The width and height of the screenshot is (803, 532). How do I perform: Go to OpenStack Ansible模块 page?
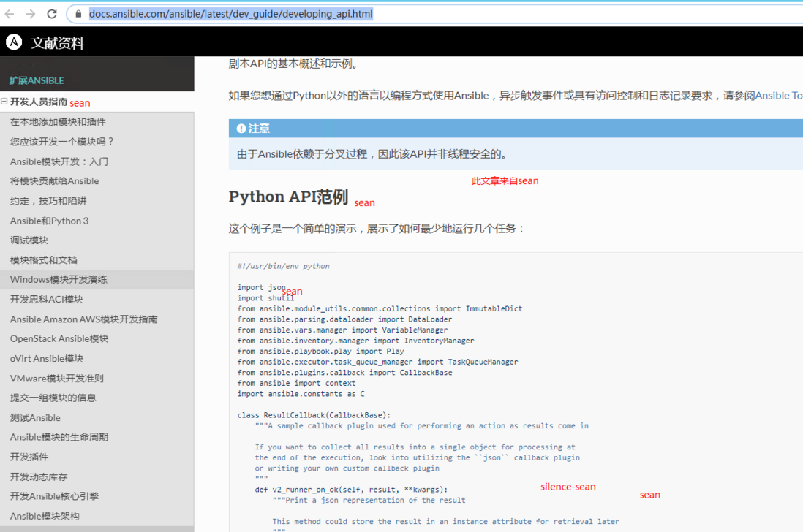[x=59, y=338]
